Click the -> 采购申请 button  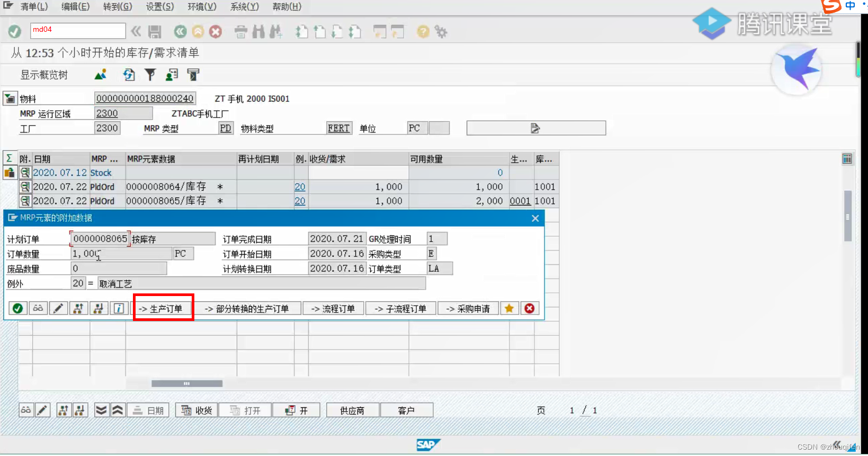(468, 308)
